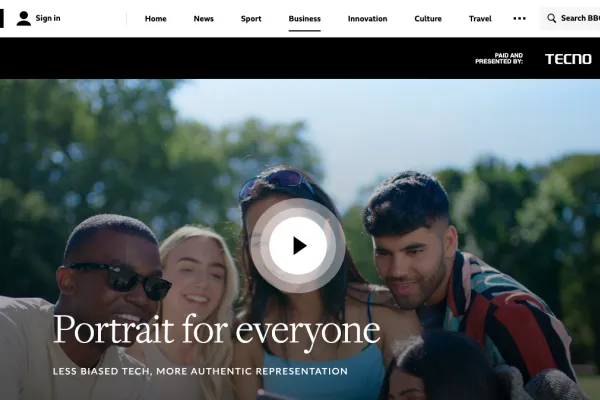Click the search magnifier icon
600x400 pixels.
(x=551, y=18)
